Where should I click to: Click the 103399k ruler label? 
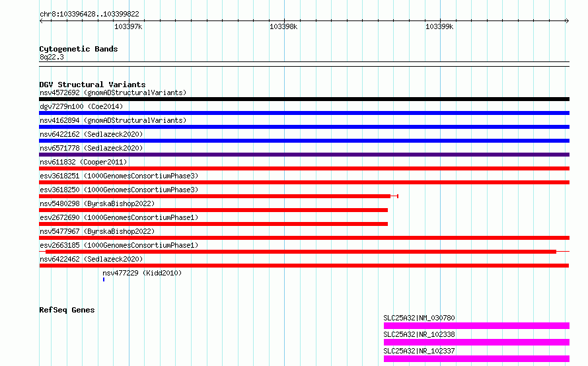pos(439,26)
